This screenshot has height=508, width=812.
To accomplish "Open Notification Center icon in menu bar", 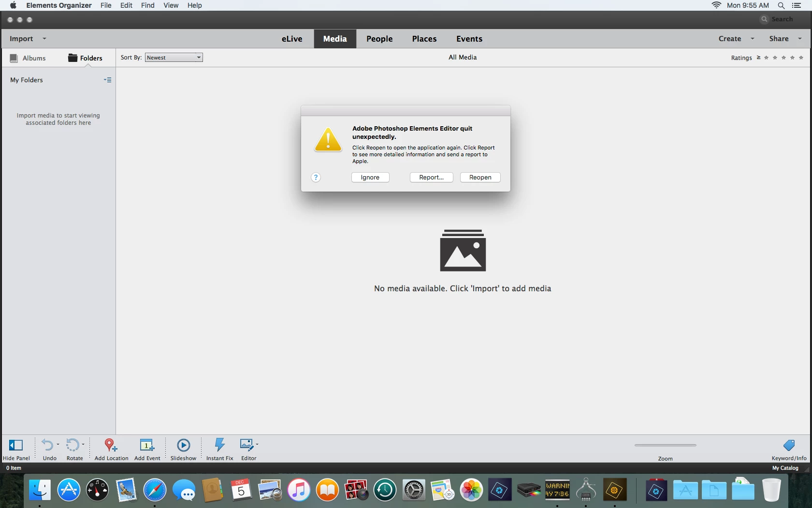I will point(797,5).
